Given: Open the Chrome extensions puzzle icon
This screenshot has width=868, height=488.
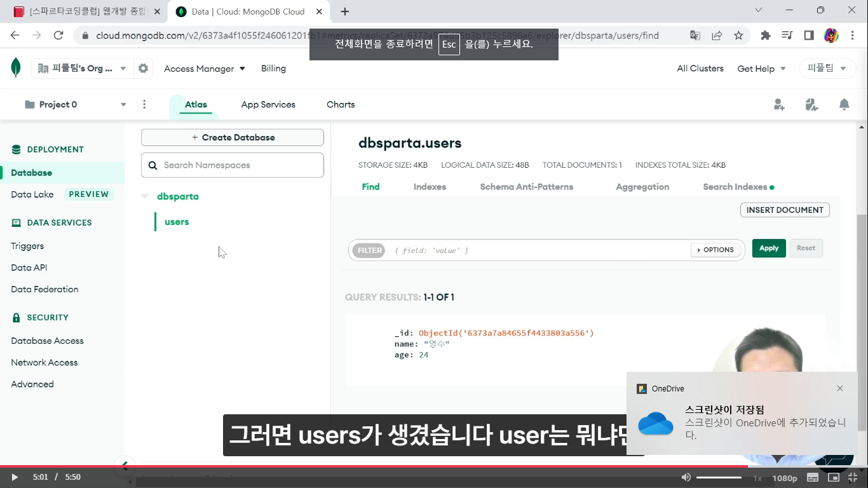Looking at the screenshot, I should 766,36.
